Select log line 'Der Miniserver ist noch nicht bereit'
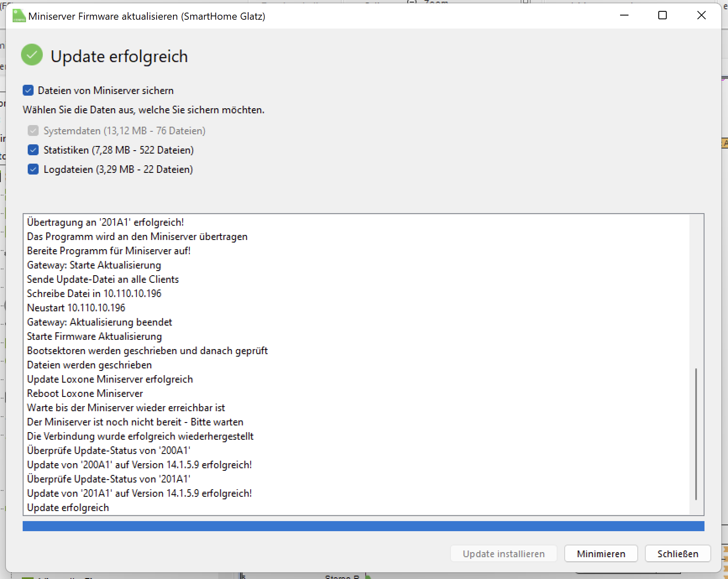 pos(135,422)
